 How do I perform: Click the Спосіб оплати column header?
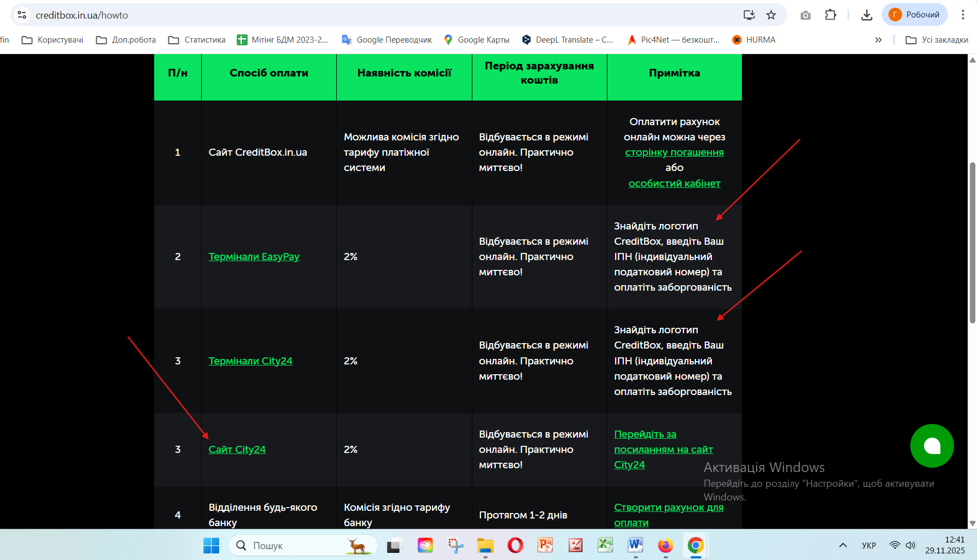pyautogui.click(x=269, y=73)
